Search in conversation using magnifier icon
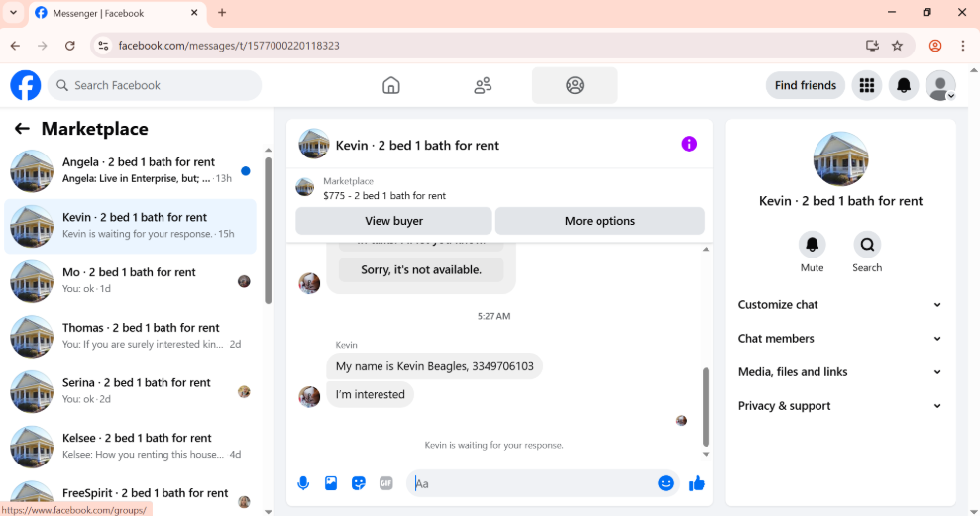Viewport: 980px width, 516px height. (867, 245)
